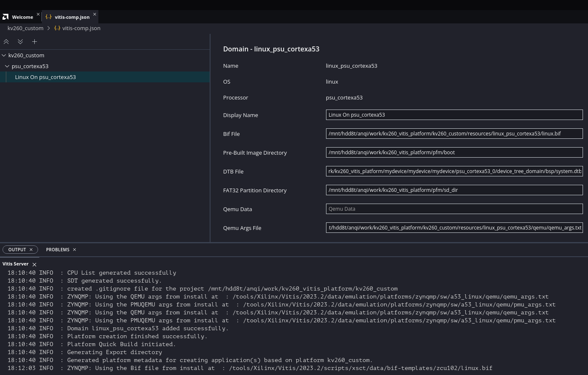Edit the Pre-Built Image Directory field

(x=454, y=153)
